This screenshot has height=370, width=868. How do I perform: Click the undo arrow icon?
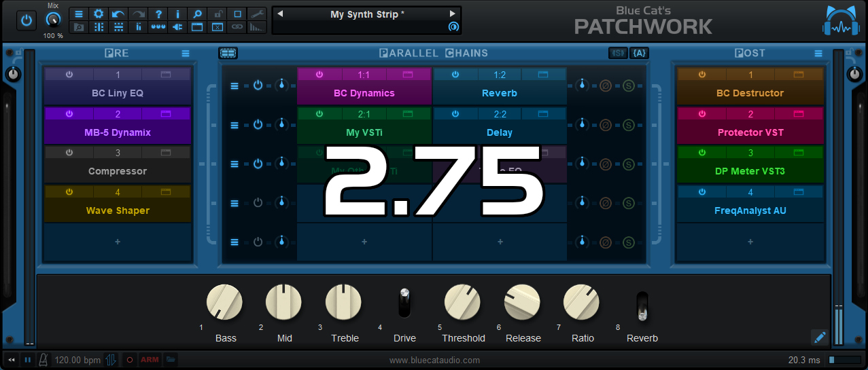coord(118,14)
